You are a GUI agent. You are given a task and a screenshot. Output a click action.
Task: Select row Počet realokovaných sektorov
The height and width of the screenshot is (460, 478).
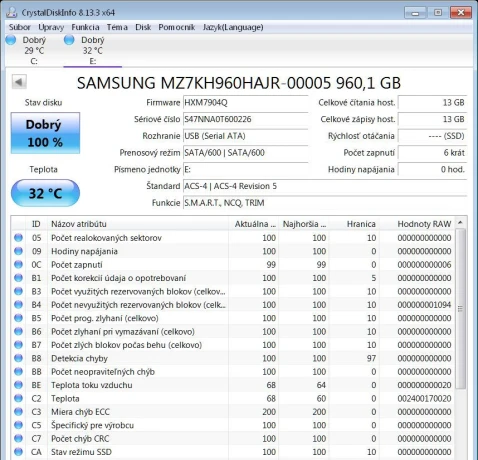pos(233,238)
